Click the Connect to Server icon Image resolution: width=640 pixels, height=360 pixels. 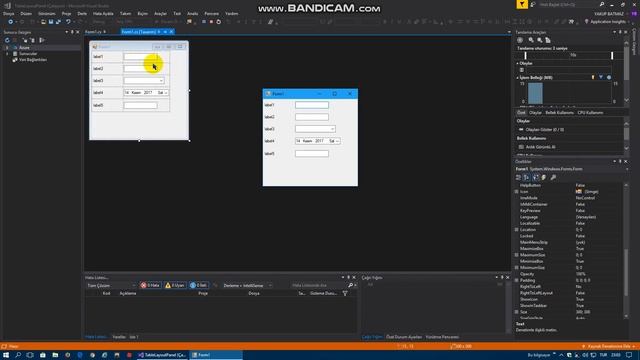pyautogui.click(x=33, y=40)
